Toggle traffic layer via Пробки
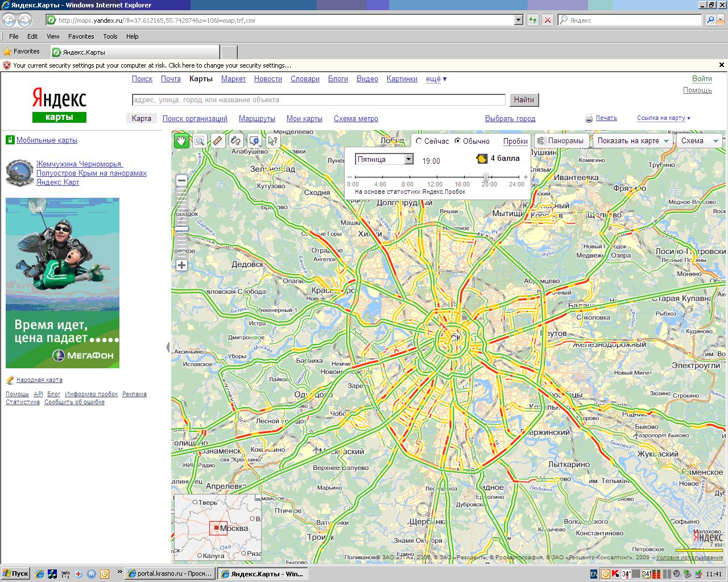 point(515,141)
